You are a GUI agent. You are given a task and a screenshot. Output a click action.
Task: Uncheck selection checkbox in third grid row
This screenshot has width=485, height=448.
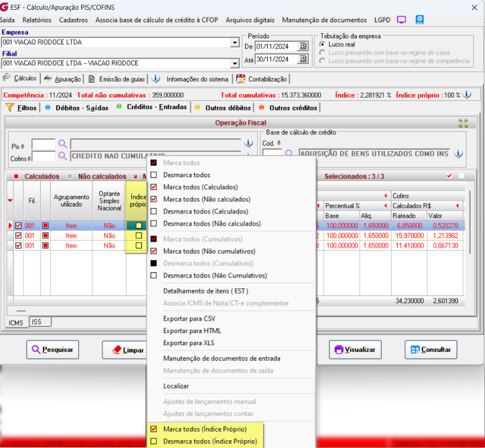[18, 246]
